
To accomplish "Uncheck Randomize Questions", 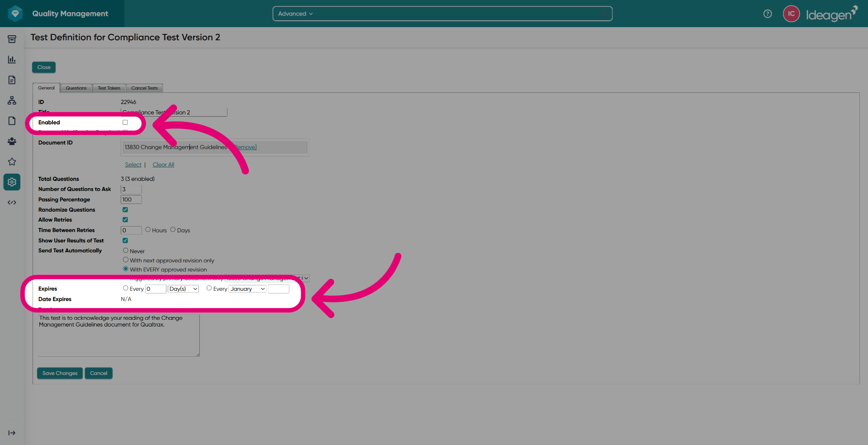I will pyautogui.click(x=125, y=209).
